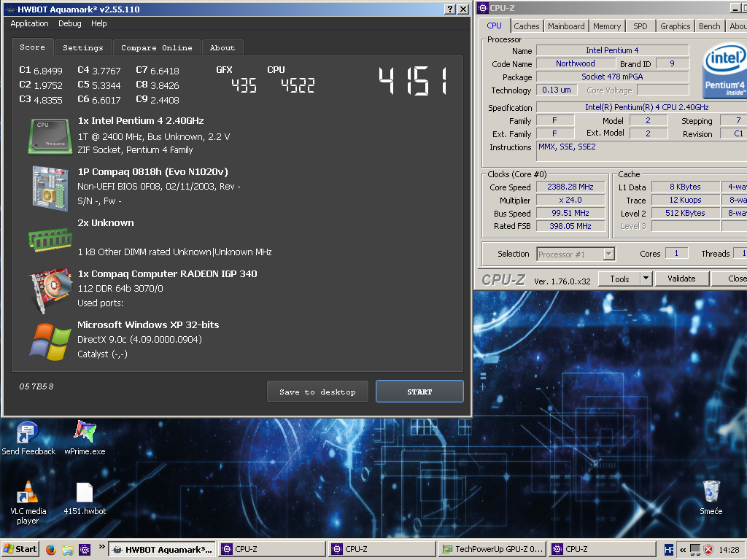The height and width of the screenshot is (560, 747).
Task: Open the SPD tab in CPU-Z
Action: click(x=640, y=26)
